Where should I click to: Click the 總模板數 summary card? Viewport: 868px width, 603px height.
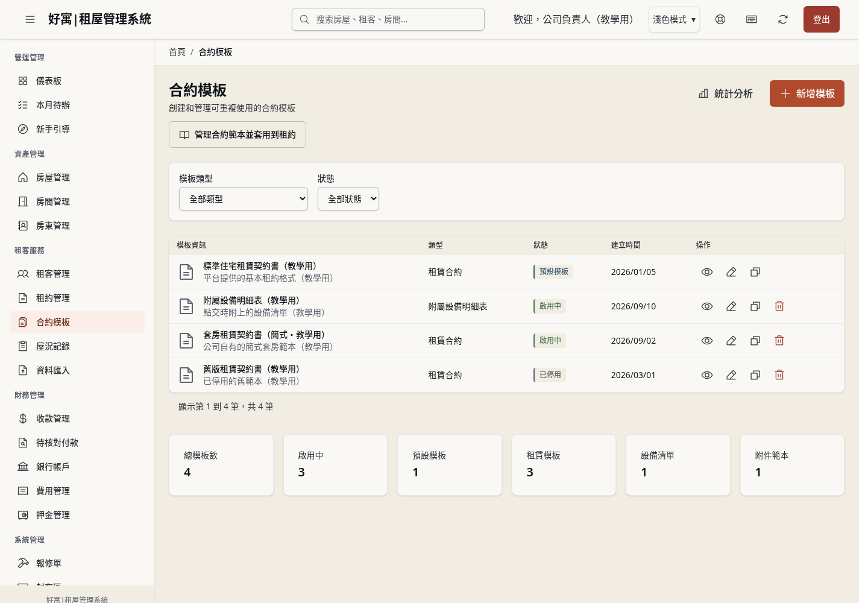pyautogui.click(x=221, y=465)
